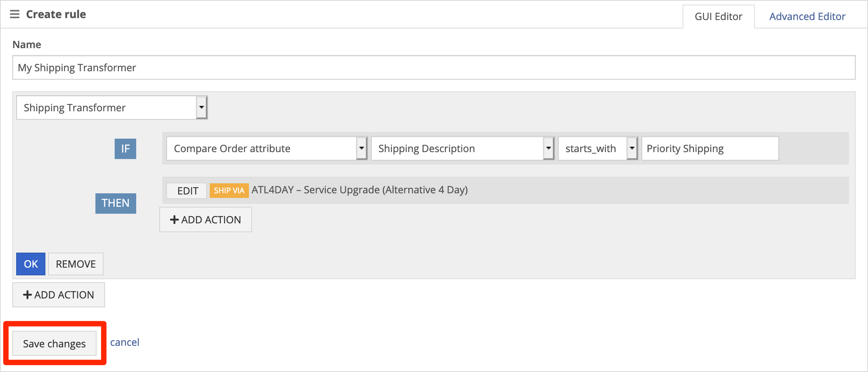Open the Shipping Transformer rule type dropdown
Viewport: 868px width, 372px height.
click(x=112, y=107)
